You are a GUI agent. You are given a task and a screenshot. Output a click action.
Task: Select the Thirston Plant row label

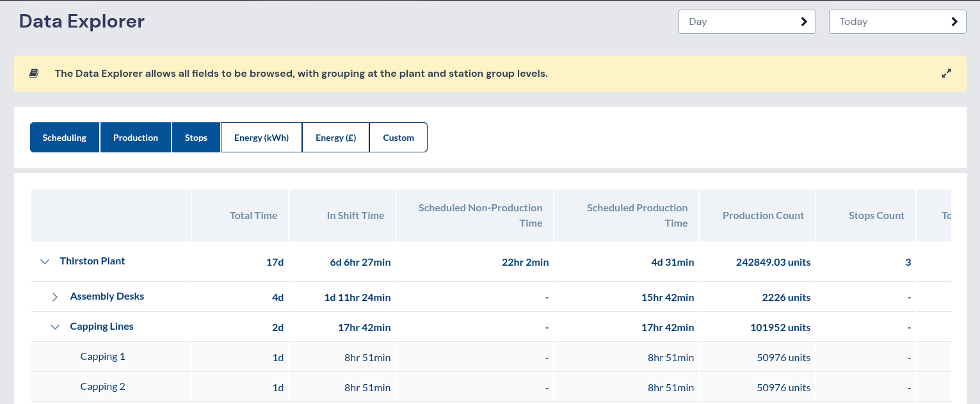click(x=92, y=261)
